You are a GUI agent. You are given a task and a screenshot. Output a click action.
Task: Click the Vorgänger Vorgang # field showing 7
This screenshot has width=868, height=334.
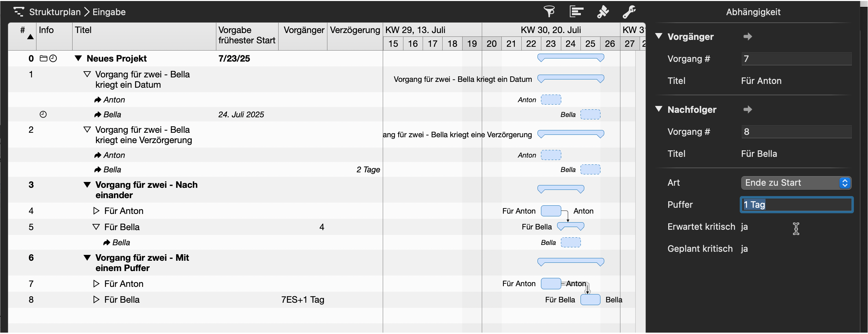[796, 59]
